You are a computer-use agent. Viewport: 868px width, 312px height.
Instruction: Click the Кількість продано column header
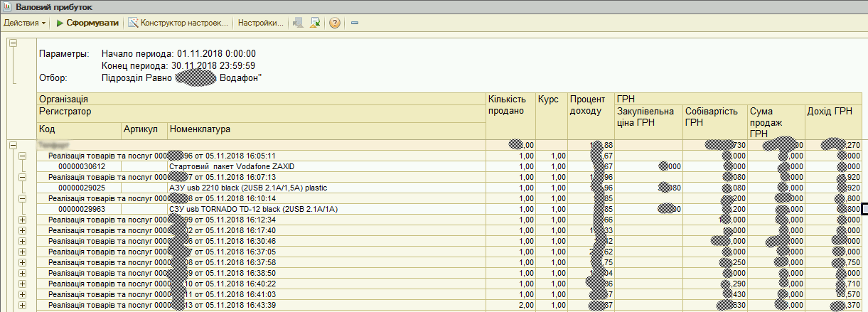pyautogui.click(x=509, y=105)
